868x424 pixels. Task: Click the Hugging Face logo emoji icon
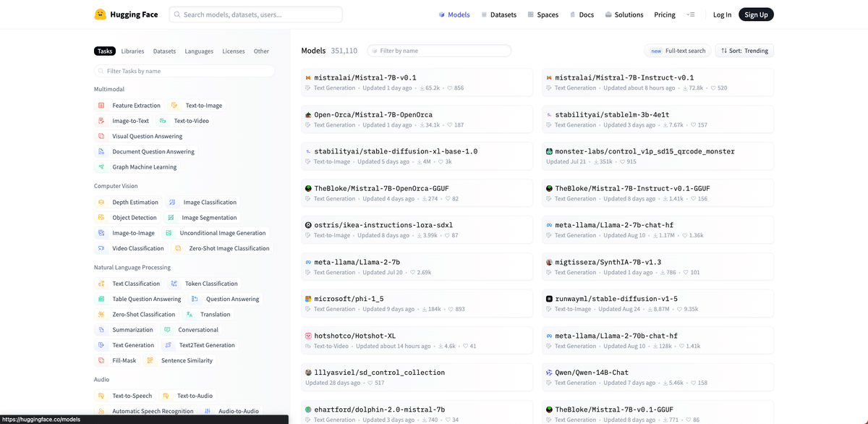(100, 14)
